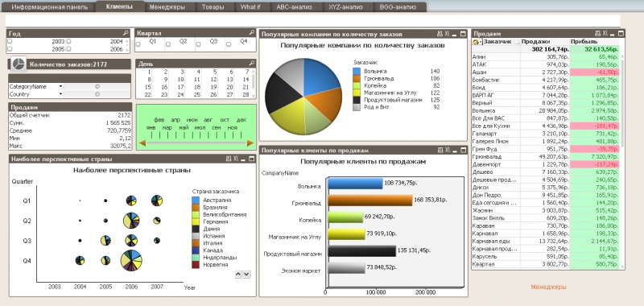Open the ABC-анализ tab

(x=294, y=7)
